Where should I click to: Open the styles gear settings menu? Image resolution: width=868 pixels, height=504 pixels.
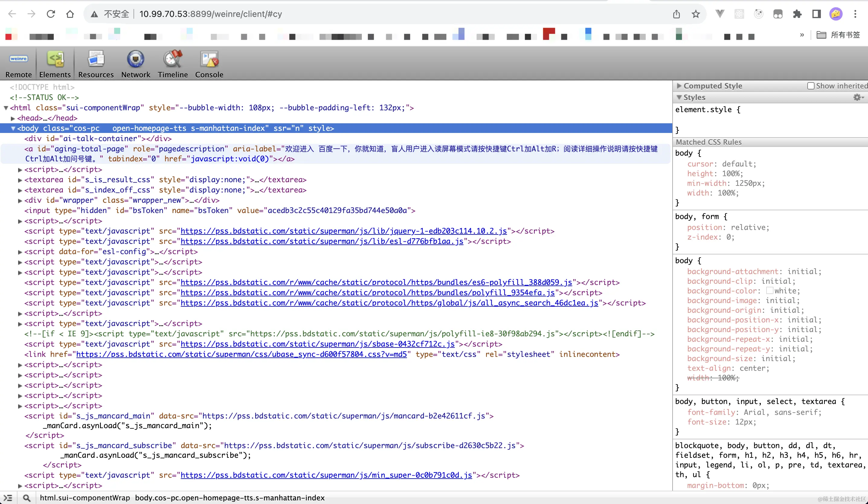pos(858,98)
